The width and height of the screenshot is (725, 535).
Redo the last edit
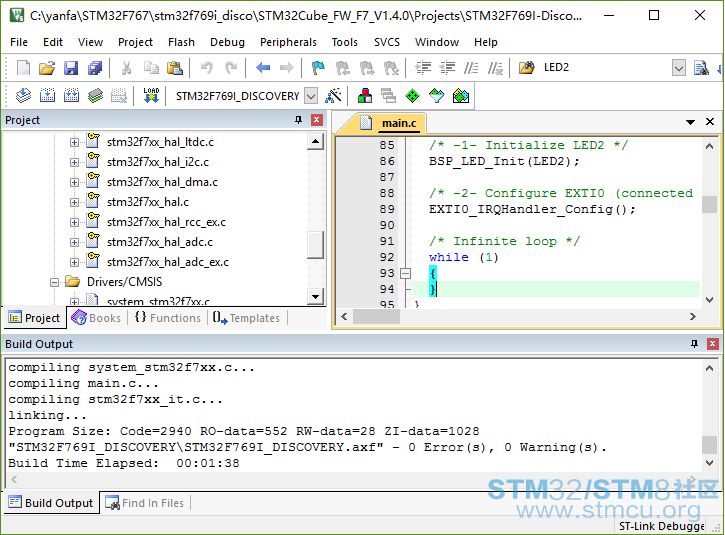[x=231, y=68]
